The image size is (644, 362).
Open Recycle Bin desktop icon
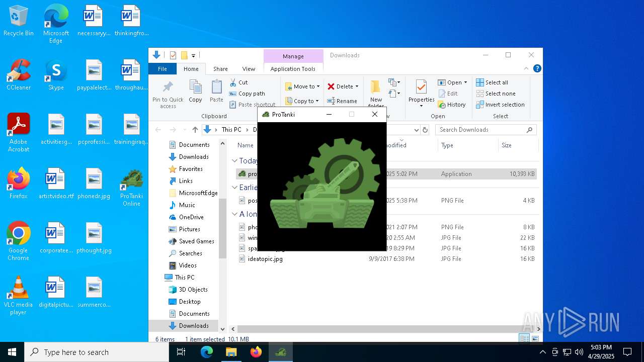[19, 21]
